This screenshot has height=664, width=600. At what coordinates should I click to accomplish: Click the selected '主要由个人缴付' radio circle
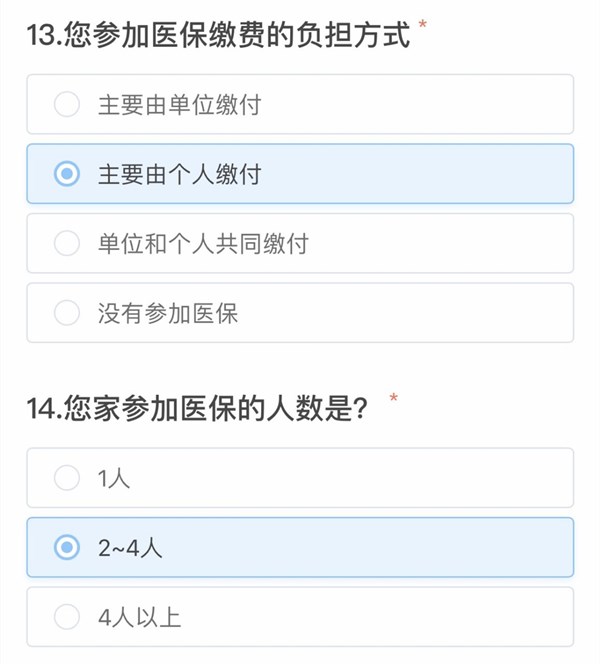(x=67, y=174)
